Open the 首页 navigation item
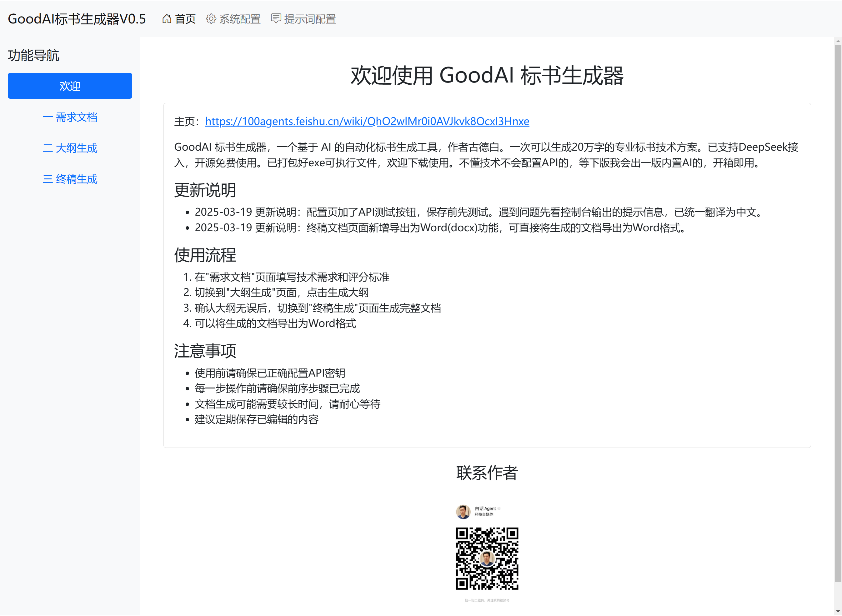 pyautogui.click(x=179, y=19)
